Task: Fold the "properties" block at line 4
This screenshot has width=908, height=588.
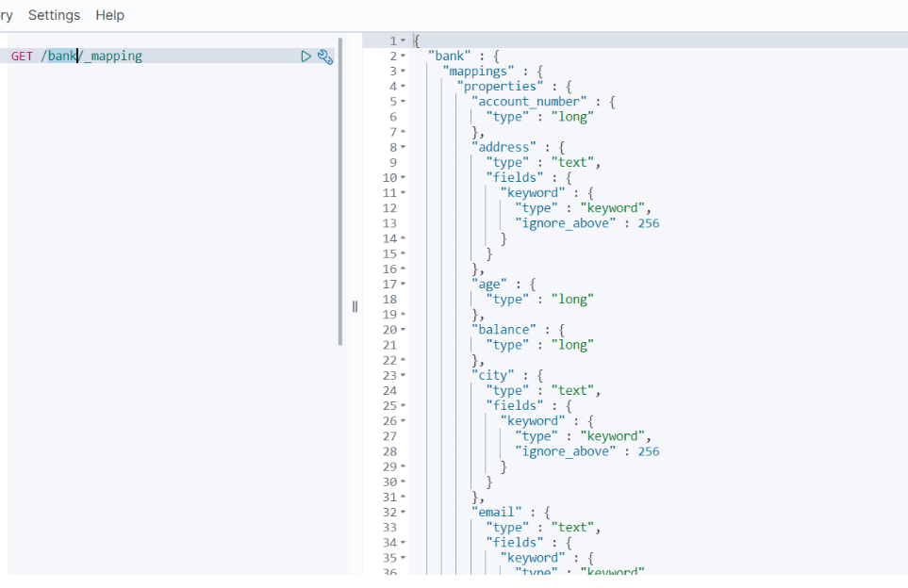Action: pos(404,86)
